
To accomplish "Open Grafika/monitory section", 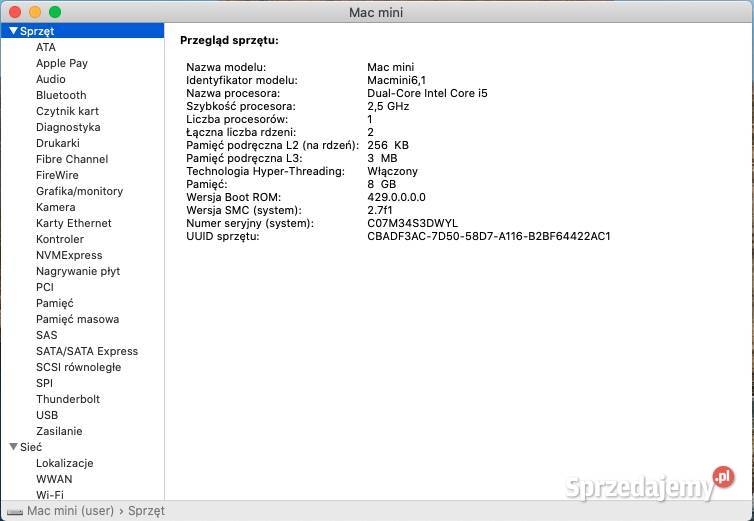I will pos(80,191).
